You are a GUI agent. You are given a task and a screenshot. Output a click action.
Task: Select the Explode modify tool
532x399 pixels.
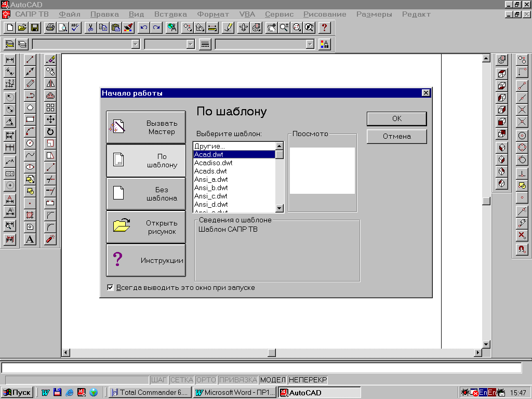coord(50,239)
